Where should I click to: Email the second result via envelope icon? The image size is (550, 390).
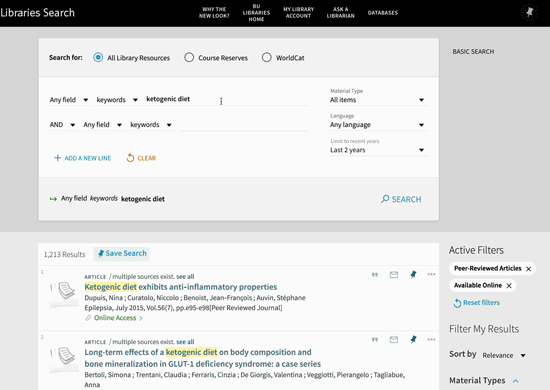394,340
